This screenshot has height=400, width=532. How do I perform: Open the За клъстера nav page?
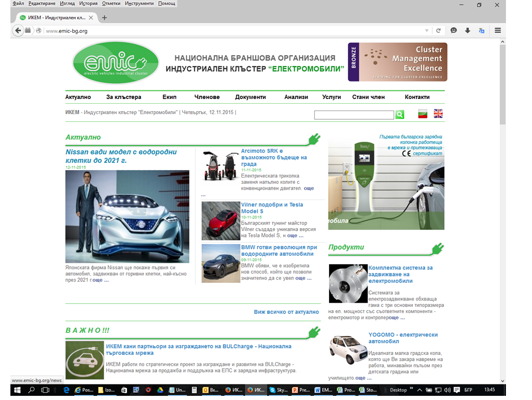124,97
